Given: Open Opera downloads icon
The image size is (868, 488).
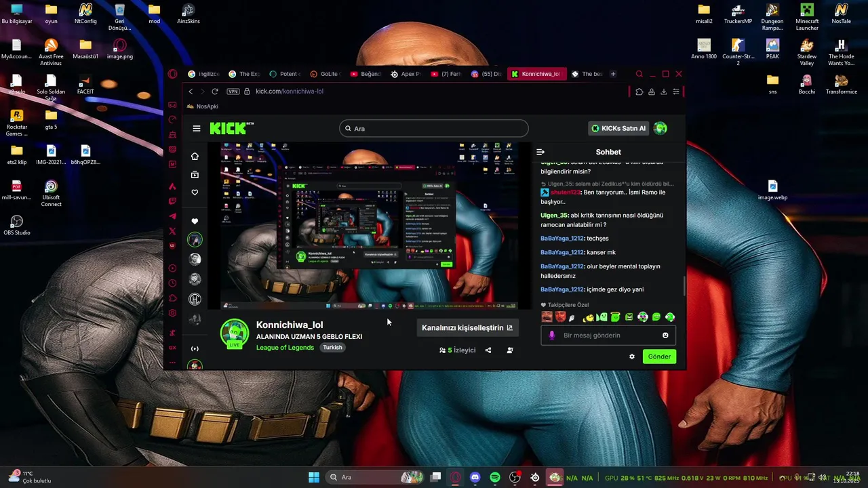Looking at the screenshot, I should 664,91.
